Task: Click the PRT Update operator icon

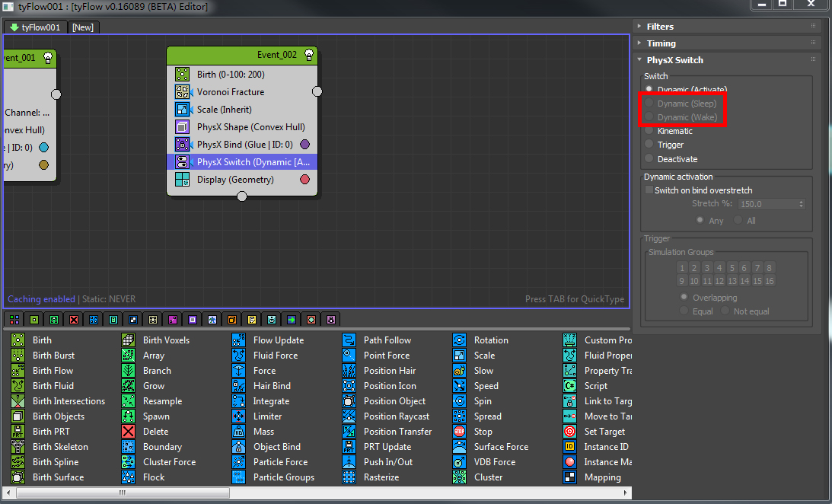Action: [x=349, y=447]
